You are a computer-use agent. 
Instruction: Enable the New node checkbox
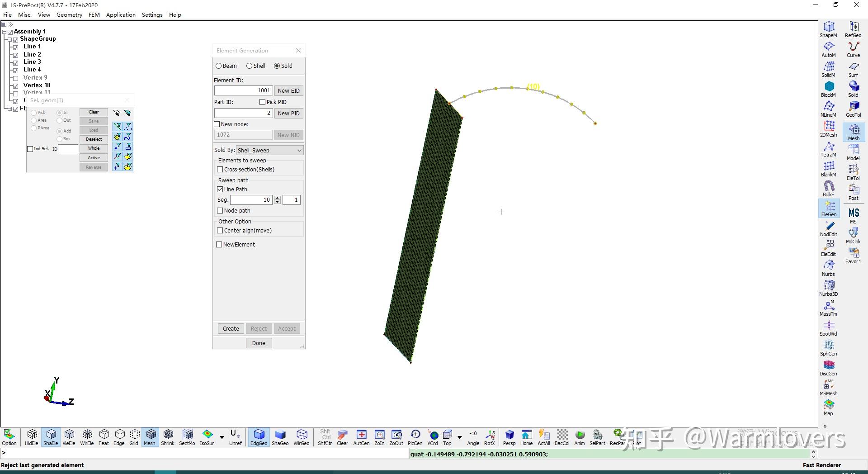pyautogui.click(x=217, y=124)
